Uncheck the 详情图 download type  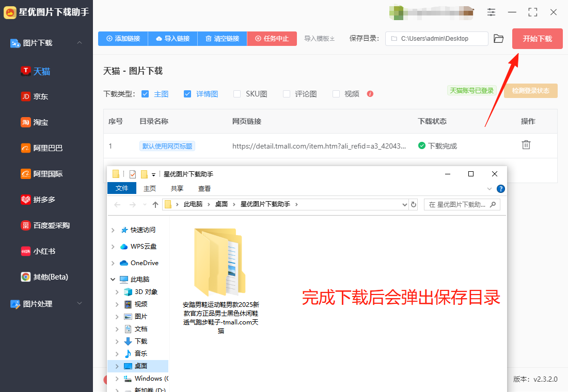[187, 94]
